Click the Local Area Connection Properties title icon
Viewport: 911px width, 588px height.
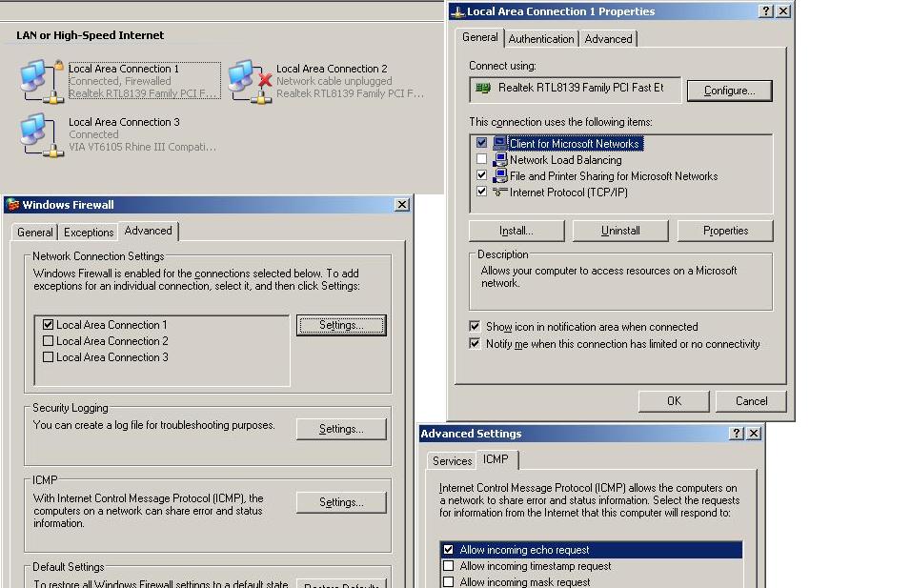(457, 11)
